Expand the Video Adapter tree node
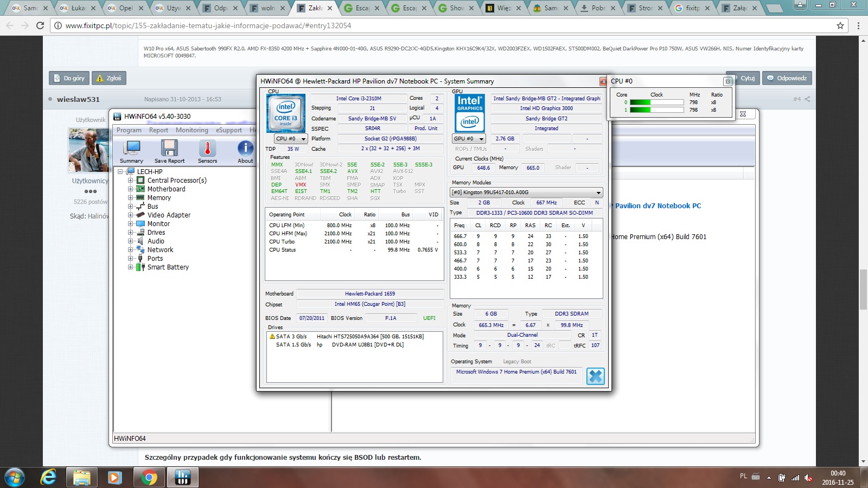 [x=130, y=215]
